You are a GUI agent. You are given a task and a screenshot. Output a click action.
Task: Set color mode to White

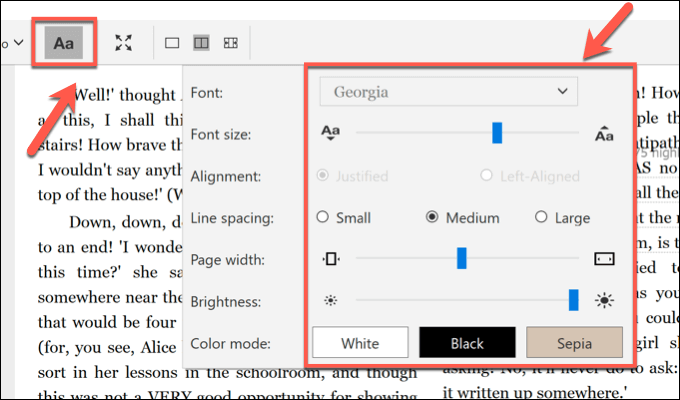360,344
